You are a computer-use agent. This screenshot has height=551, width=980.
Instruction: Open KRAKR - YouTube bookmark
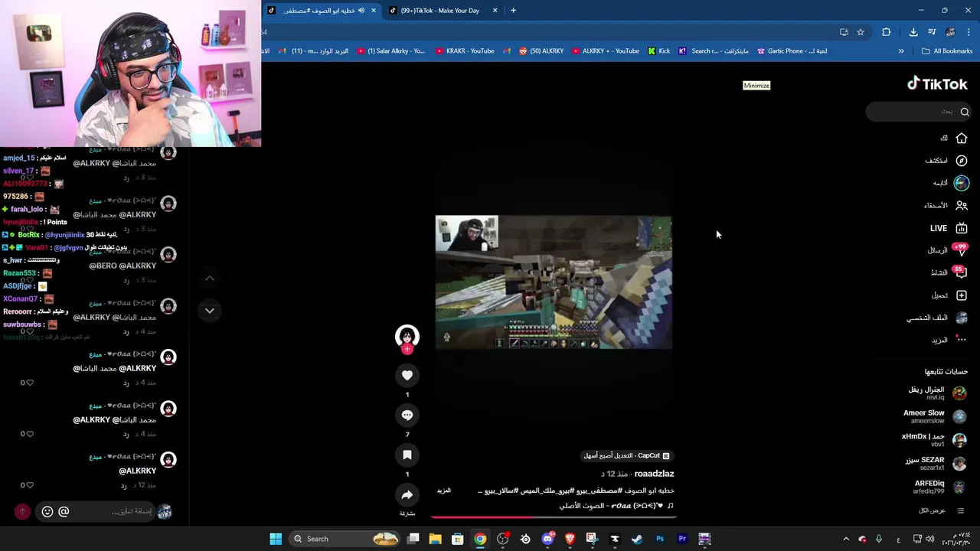pyautogui.click(x=465, y=51)
